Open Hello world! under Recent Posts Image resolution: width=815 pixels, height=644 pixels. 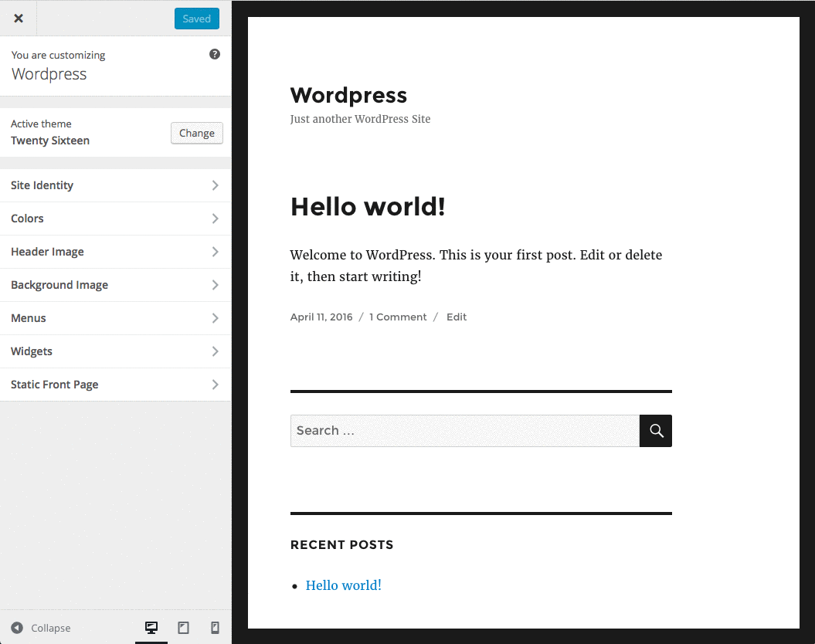point(344,585)
